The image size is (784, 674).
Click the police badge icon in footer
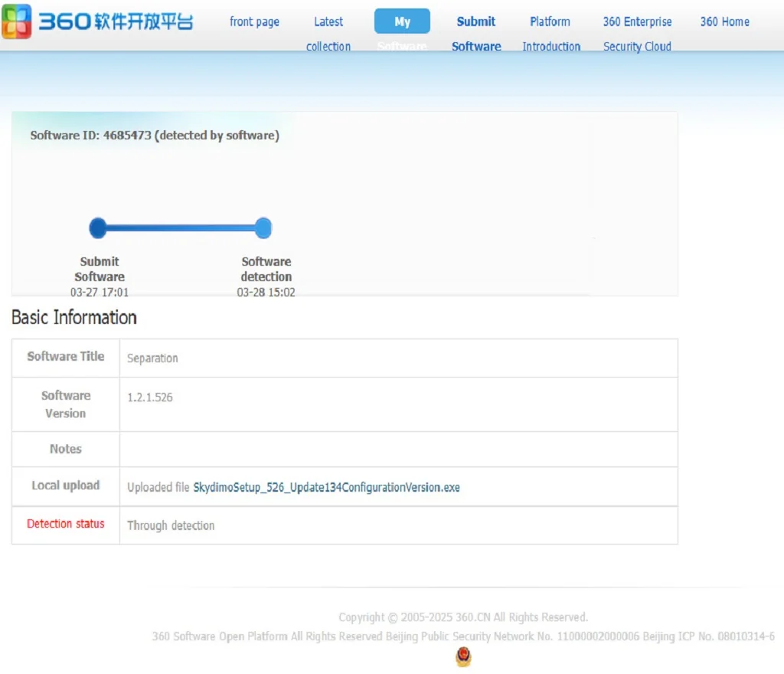(463, 657)
